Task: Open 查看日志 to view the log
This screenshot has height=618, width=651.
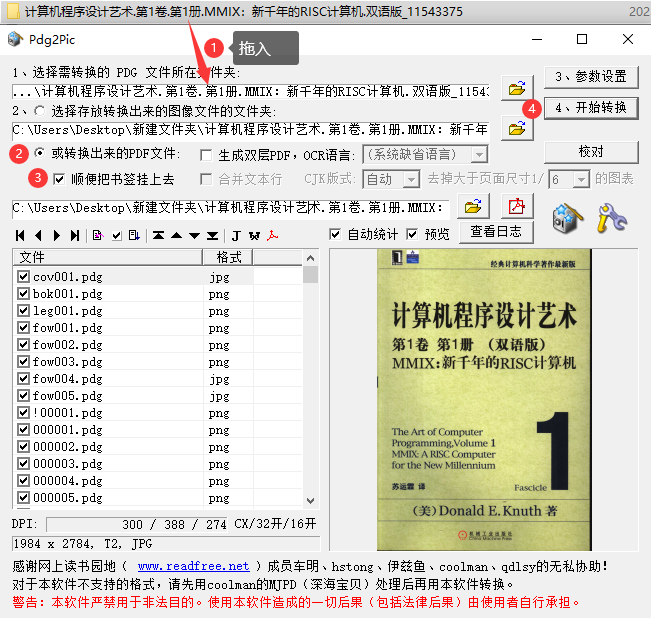Action: click(496, 232)
